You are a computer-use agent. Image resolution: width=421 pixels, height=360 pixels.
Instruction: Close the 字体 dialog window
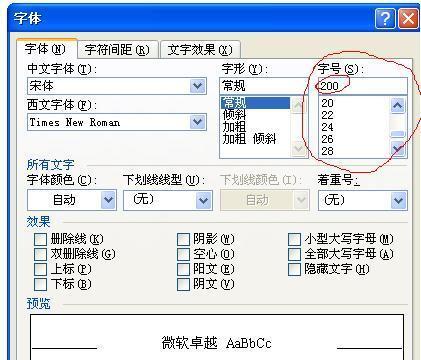408,18
